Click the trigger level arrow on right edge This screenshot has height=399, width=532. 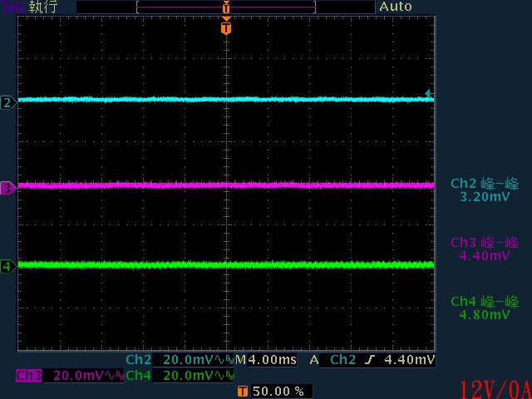pyautogui.click(x=428, y=94)
